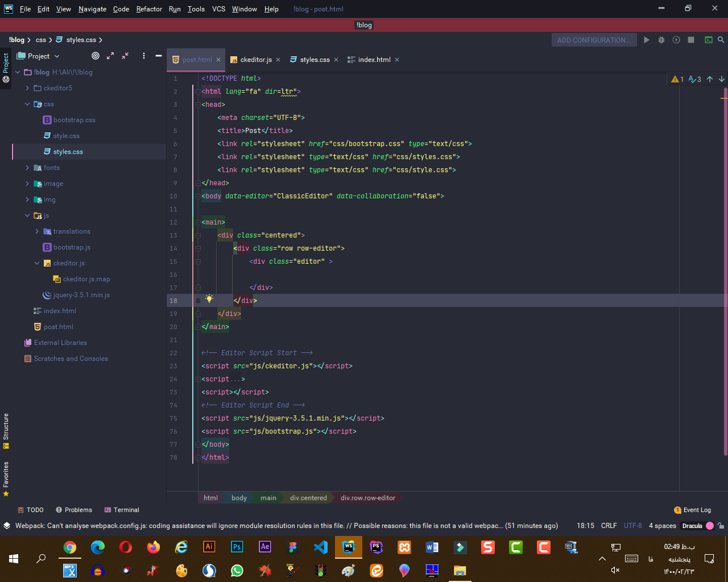Click the main breadcrumb at editor bottom

[x=268, y=498]
